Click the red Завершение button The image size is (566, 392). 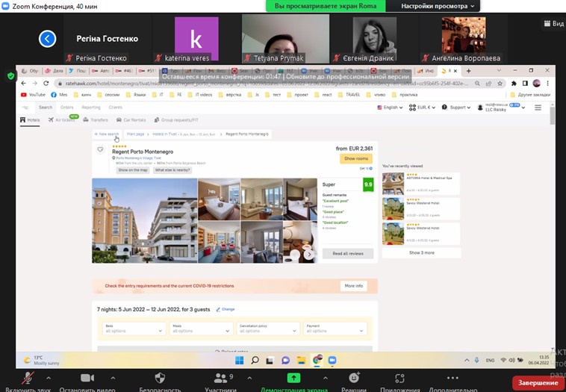click(x=538, y=382)
